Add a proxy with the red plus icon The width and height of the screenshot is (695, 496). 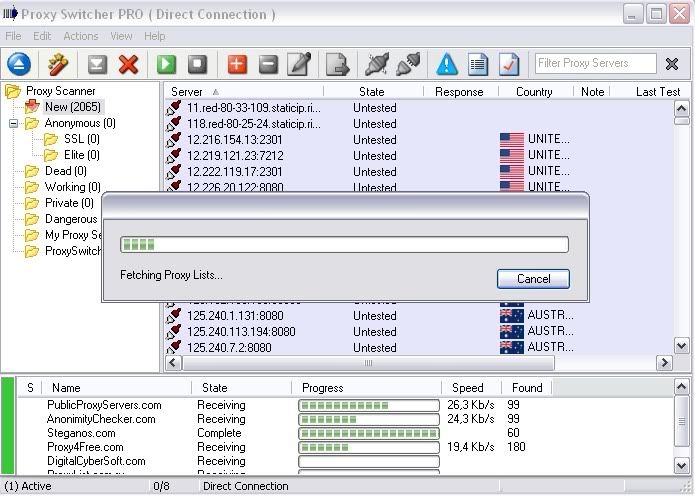coord(237,64)
